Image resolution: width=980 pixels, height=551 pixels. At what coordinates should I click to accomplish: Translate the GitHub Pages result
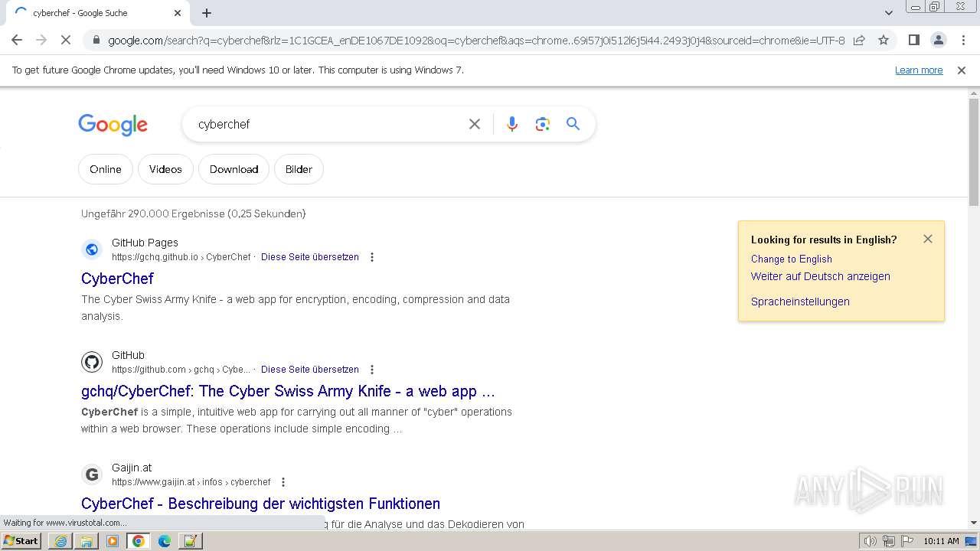310,257
